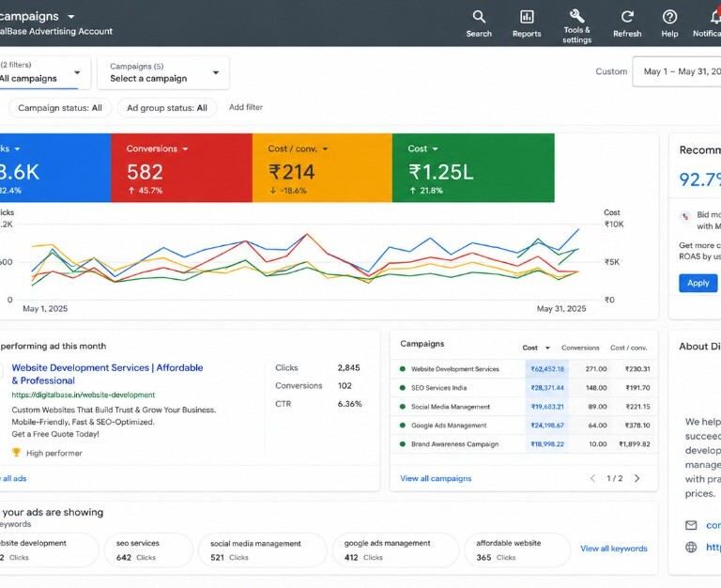Click the 2,845 Clicks value
This screenshot has height=588, width=721.
pyautogui.click(x=348, y=368)
